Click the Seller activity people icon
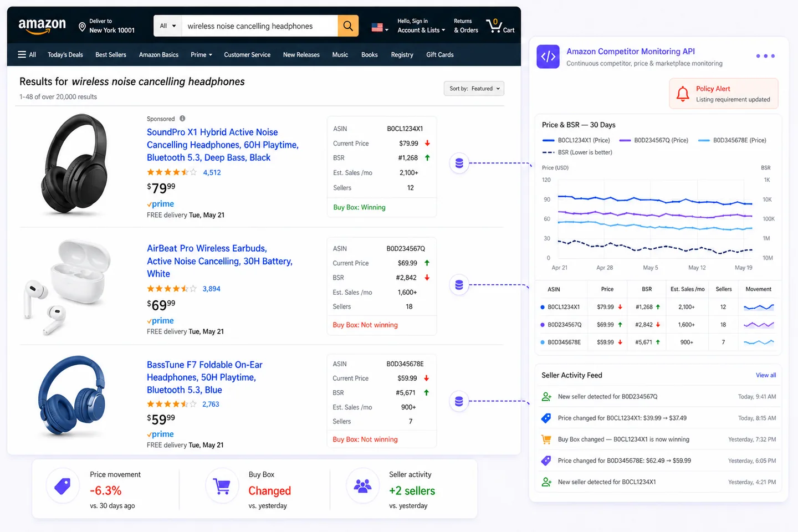The height and width of the screenshot is (532, 798). (362, 486)
